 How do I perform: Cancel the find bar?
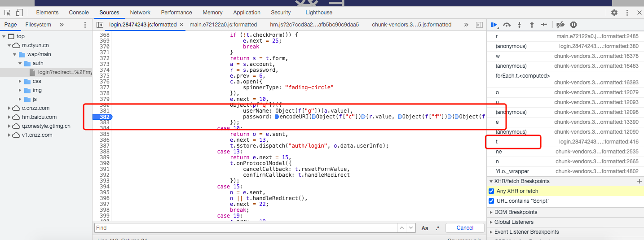click(465, 228)
